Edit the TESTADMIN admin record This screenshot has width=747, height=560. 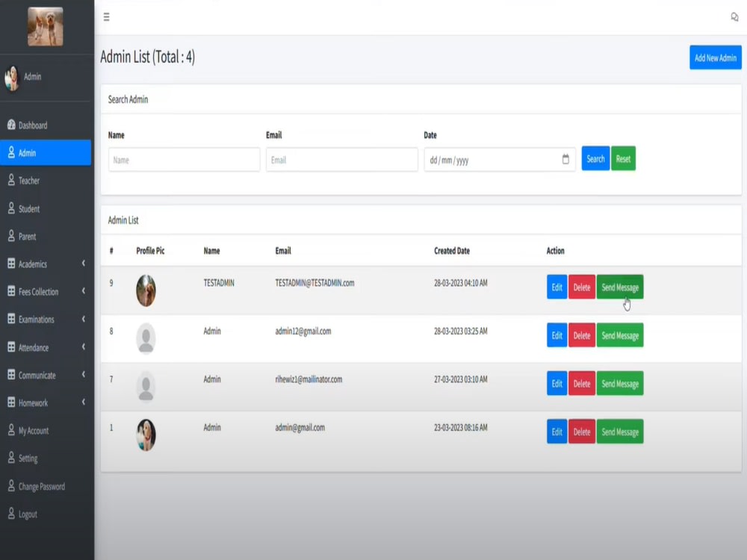click(x=556, y=287)
